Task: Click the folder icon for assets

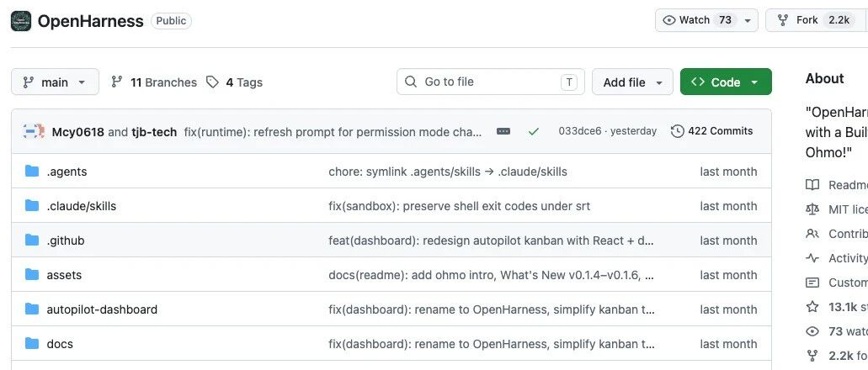Action: click(32, 274)
